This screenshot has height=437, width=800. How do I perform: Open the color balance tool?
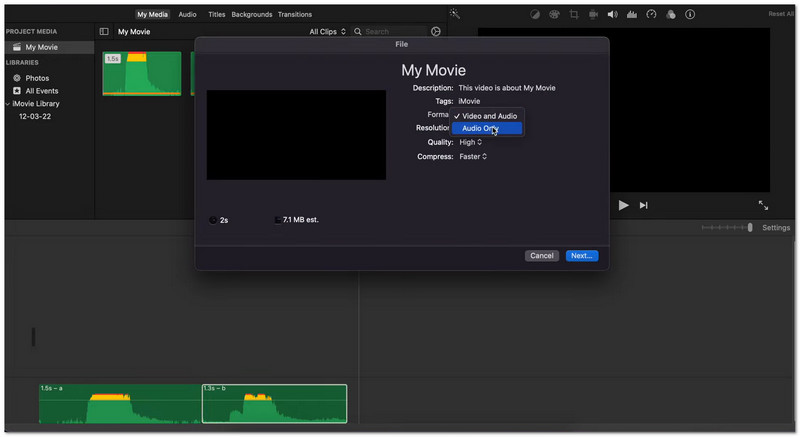[x=535, y=14]
